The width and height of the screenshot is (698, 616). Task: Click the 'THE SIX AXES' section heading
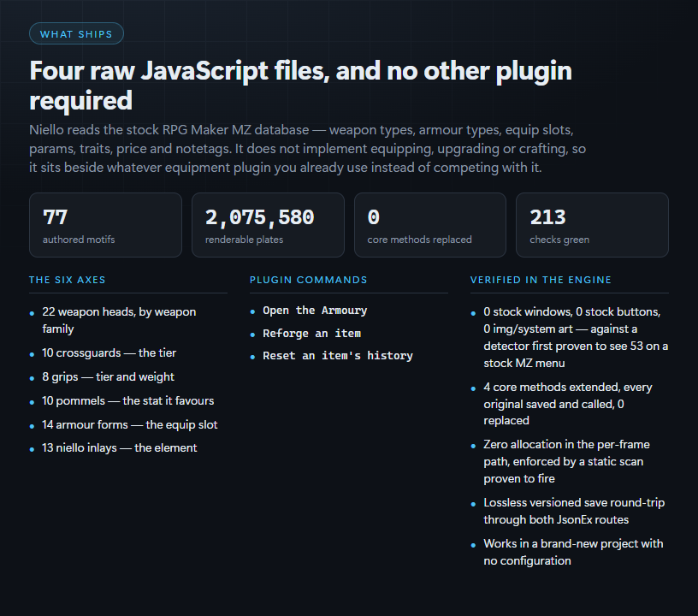tap(68, 280)
